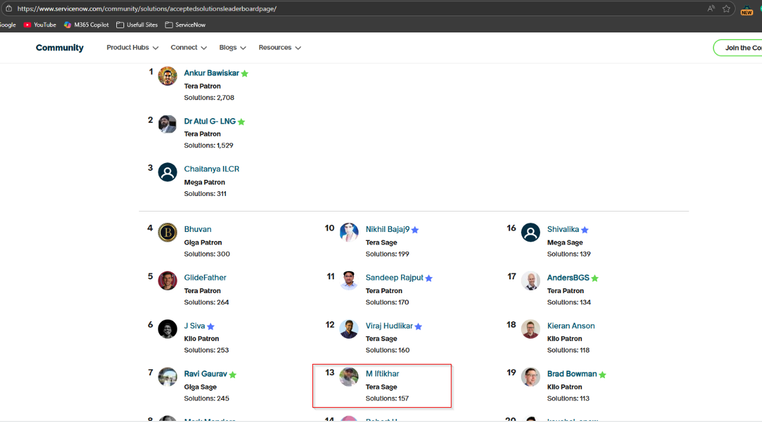Expand the Resources dropdown
This screenshot has height=422, width=762.
279,48
